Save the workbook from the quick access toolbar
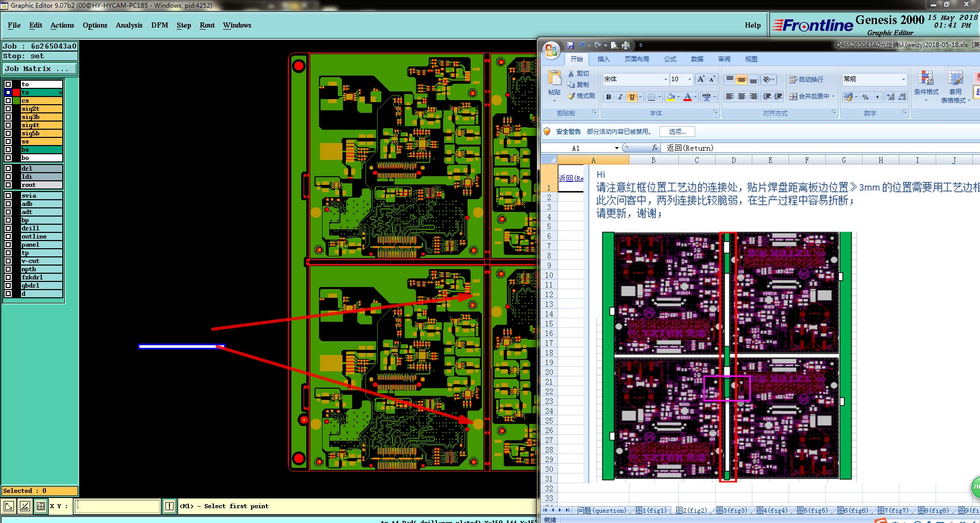The width and height of the screenshot is (980, 523). (x=571, y=45)
